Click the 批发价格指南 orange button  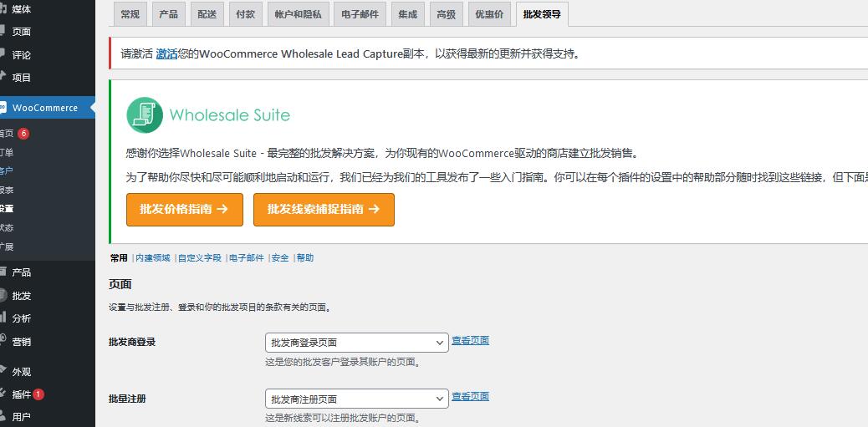coord(184,210)
